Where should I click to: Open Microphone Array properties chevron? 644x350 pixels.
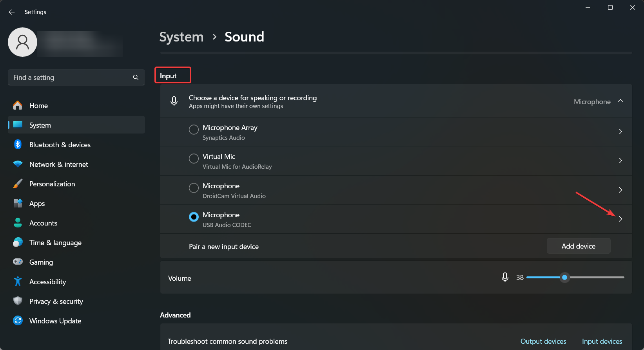(x=620, y=132)
